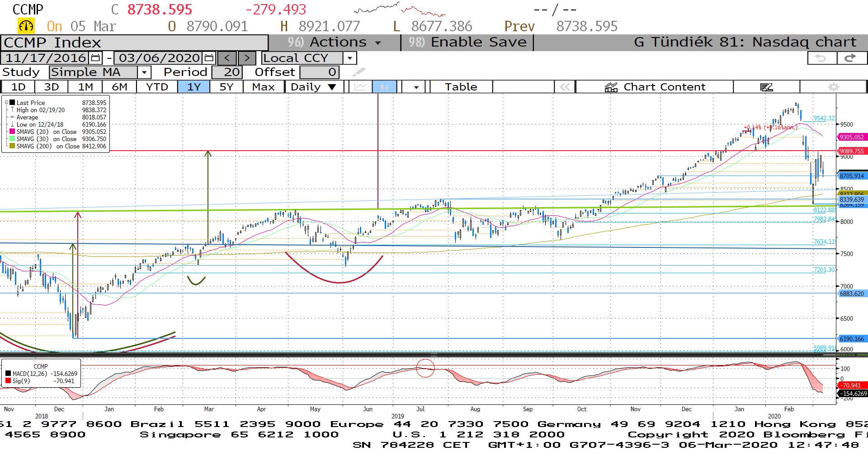The width and height of the screenshot is (868, 470).
Task: Open the Local CCY currency dropdown arrow
Action: pos(349,58)
